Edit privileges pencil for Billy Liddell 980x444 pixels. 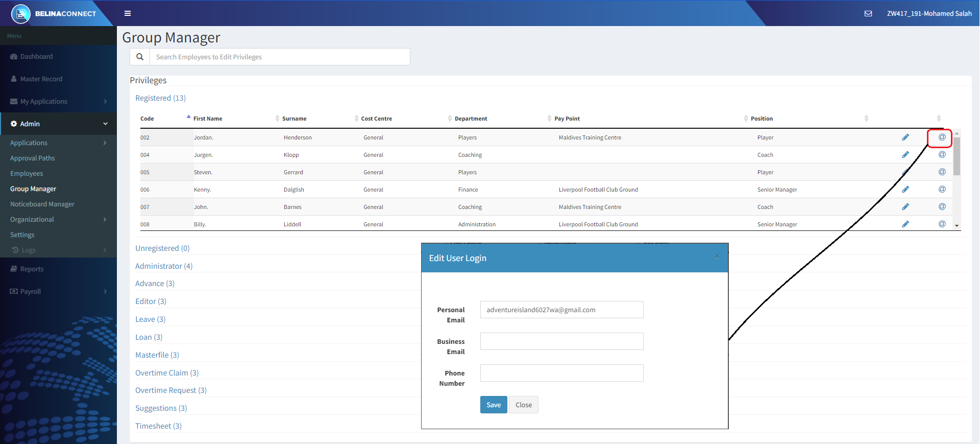[905, 224]
